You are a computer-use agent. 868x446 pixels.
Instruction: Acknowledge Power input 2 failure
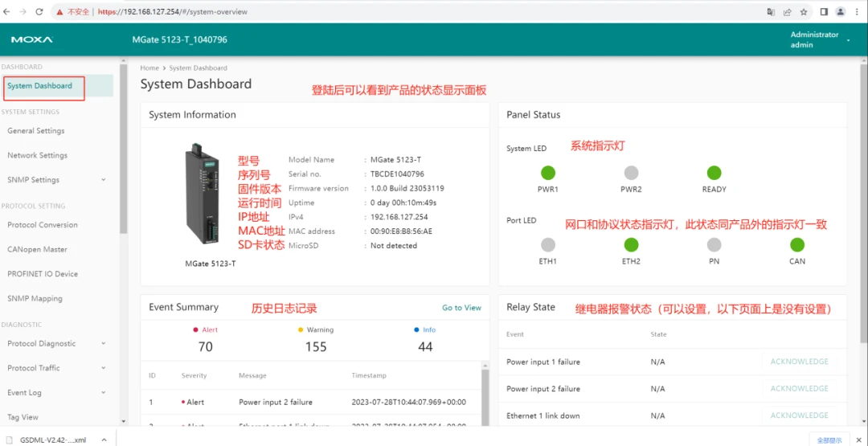click(x=800, y=388)
